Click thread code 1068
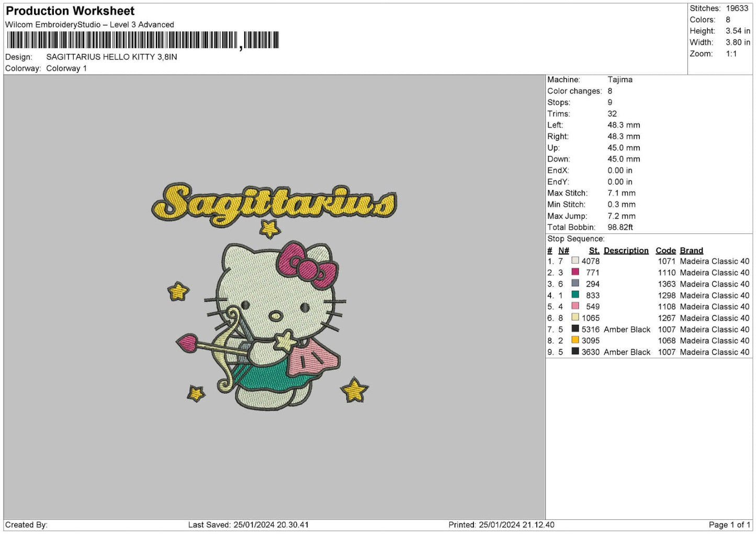Screen dimensions: 756x534 667,340
